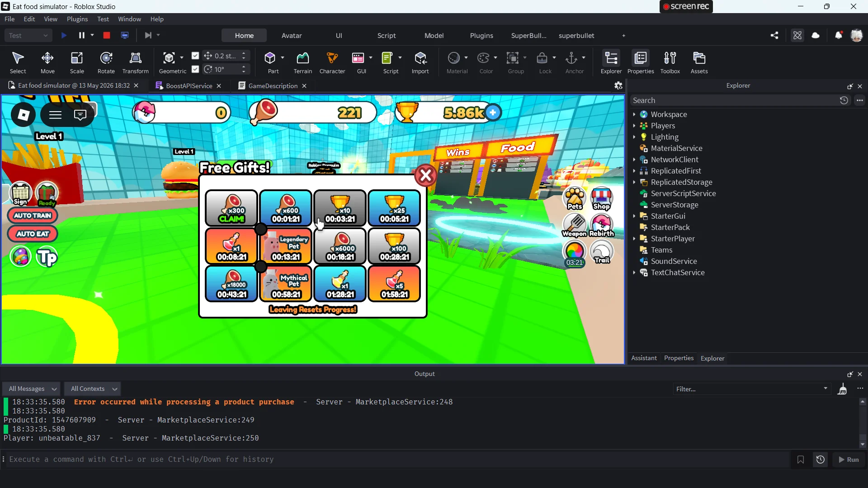Click the Run command button

click(849, 460)
